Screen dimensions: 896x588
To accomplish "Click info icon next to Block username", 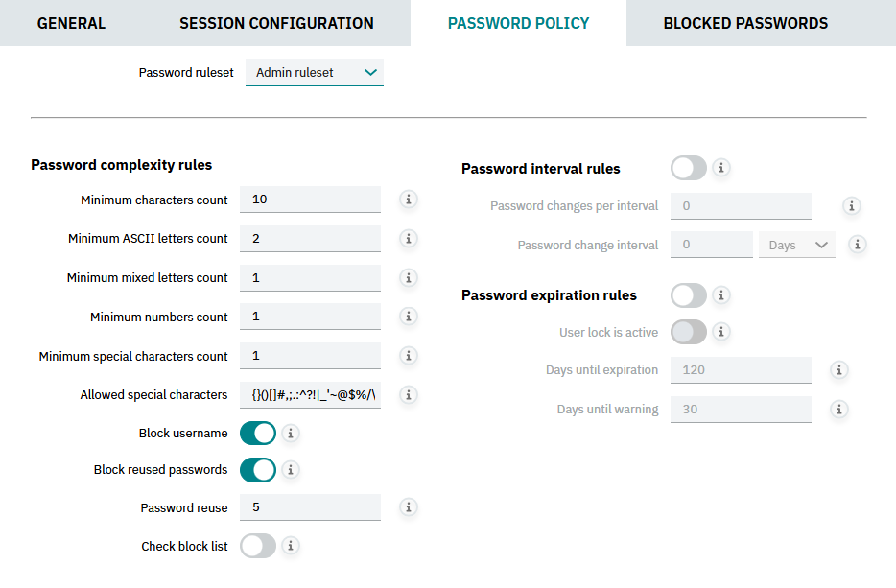I will coord(291,434).
